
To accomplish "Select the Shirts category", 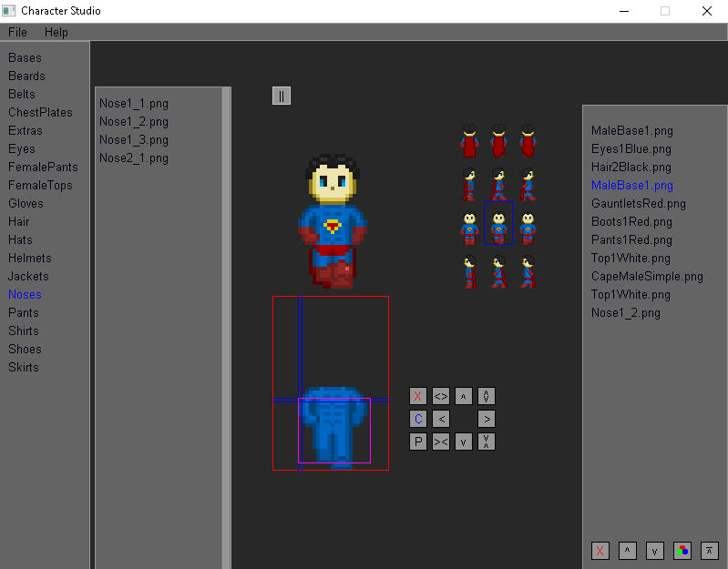I will (x=23, y=330).
